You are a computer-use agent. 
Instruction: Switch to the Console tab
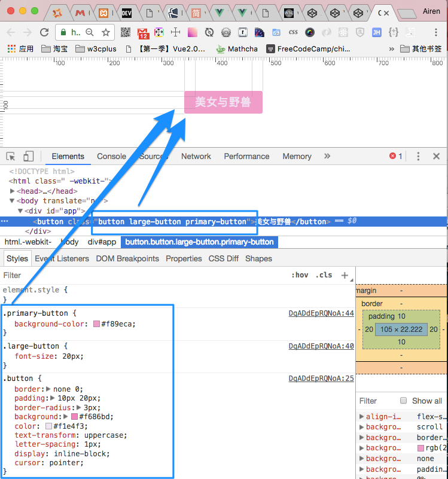(111, 157)
